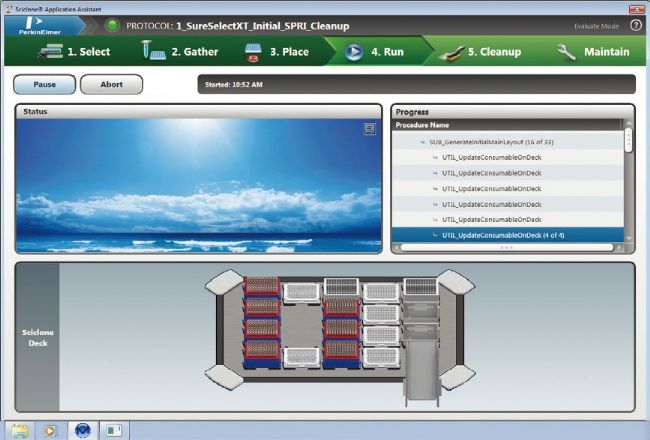Viewport: 650px width, 440px height.
Task: Open the Maintain tab
Action: tap(606, 52)
